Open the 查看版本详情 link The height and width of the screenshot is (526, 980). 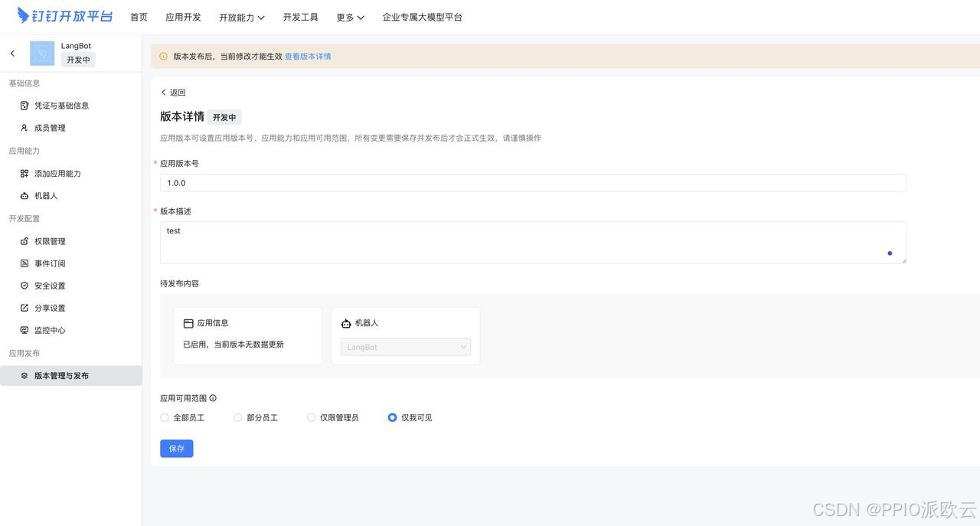coord(308,57)
